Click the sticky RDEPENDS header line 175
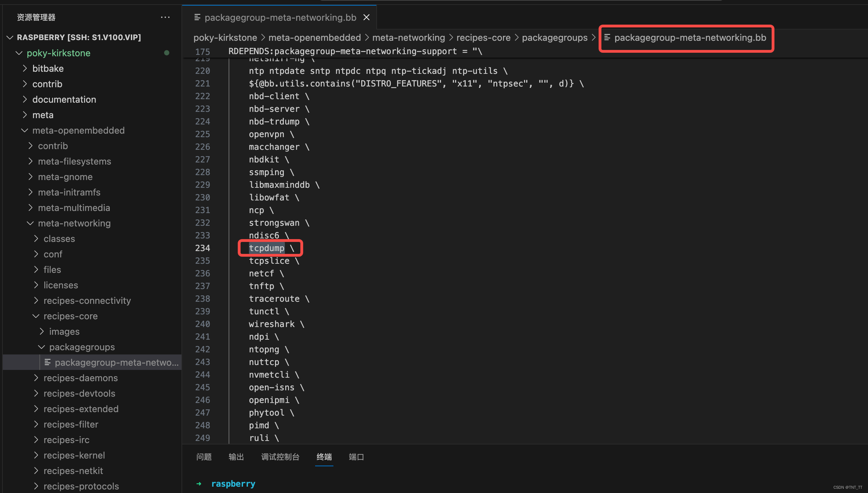The height and width of the screenshot is (493, 868). coord(355,51)
